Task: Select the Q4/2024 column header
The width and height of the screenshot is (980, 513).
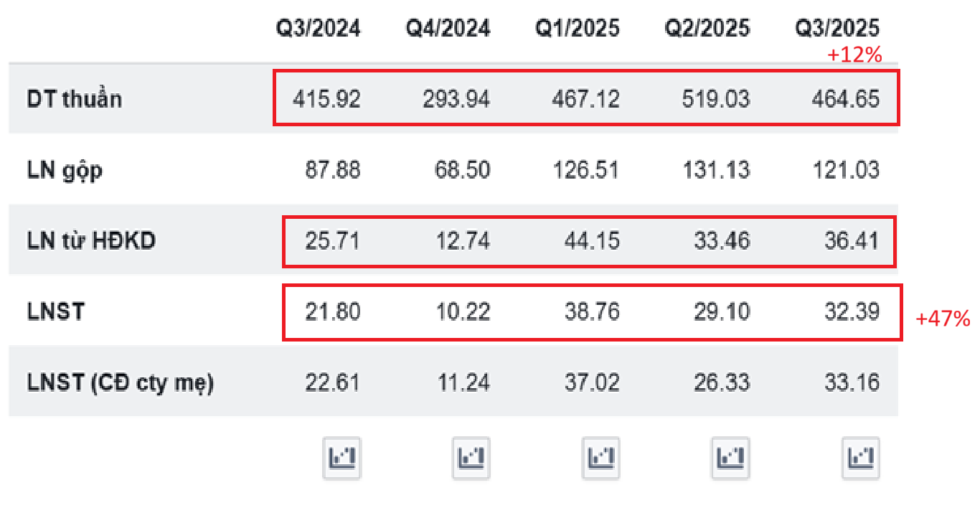Action: [x=448, y=28]
